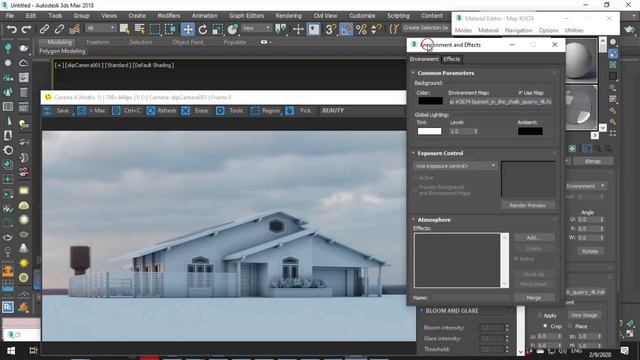Click Erase in Corona frame buffer
The width and height of the screenshot is (640, 360).
(x=195, y=111)
